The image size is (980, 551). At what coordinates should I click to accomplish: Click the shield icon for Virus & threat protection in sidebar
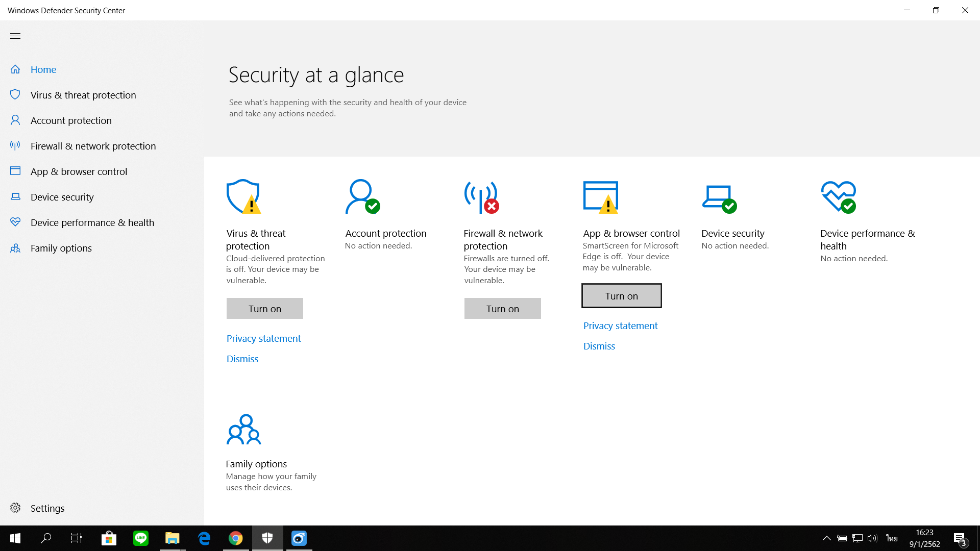pos(15,95)
